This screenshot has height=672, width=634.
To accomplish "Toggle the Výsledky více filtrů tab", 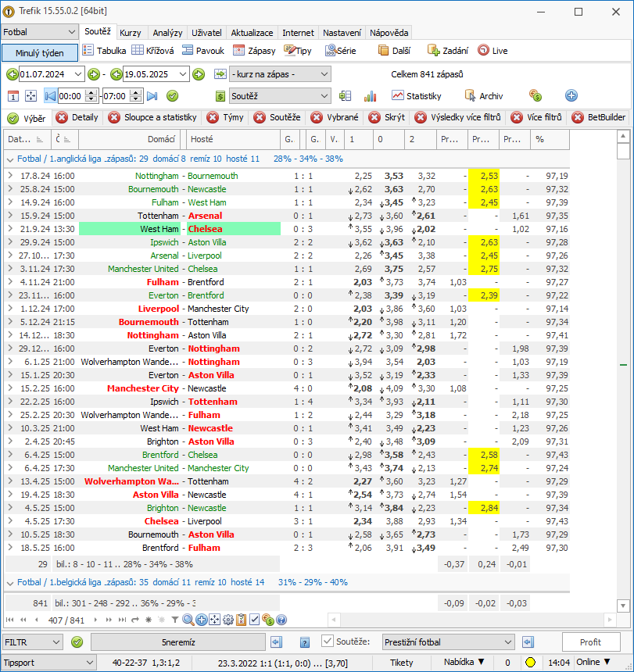I will [458, 117].
